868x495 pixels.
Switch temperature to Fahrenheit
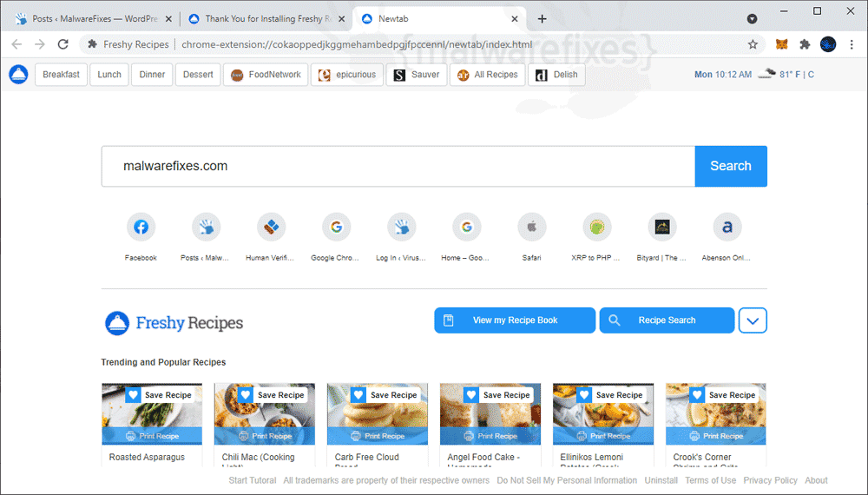[x=797, y=74]
